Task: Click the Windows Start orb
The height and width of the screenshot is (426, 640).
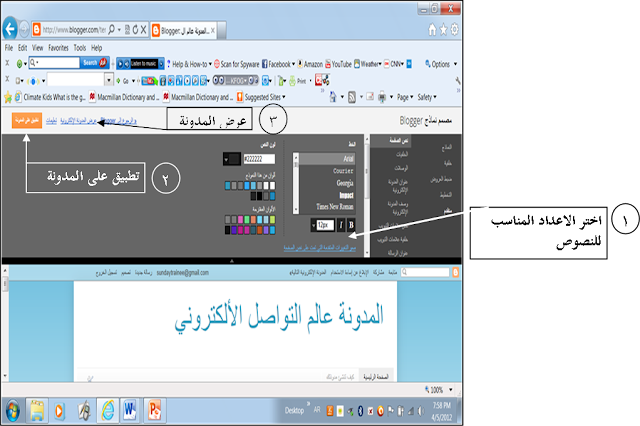Action: tap(13, 410)
